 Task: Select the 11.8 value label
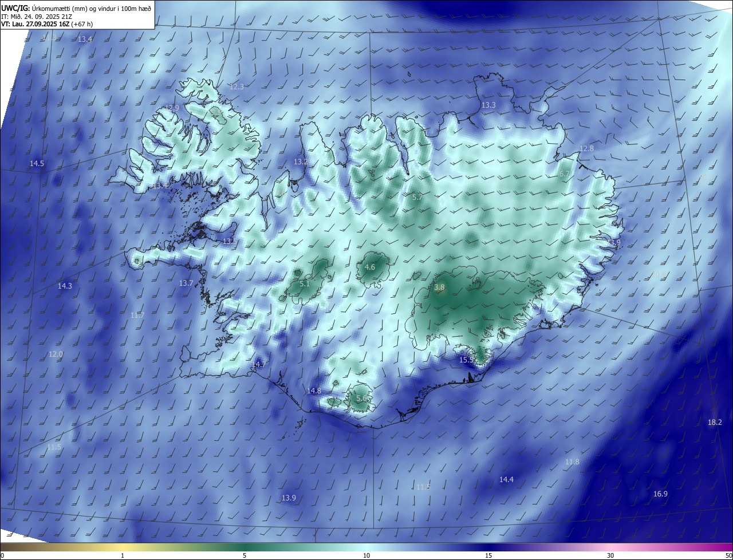point(572,462)
